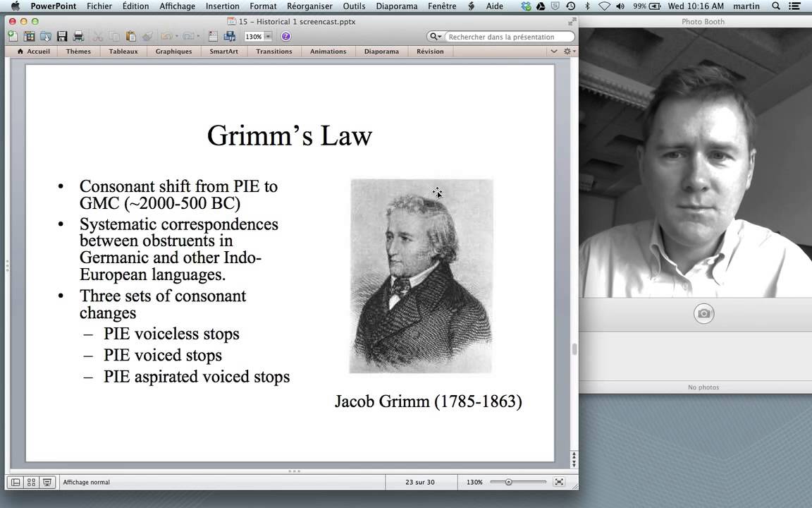Open the undo history dropdown arrow
The image size is (812, 508).
[177, 36]
